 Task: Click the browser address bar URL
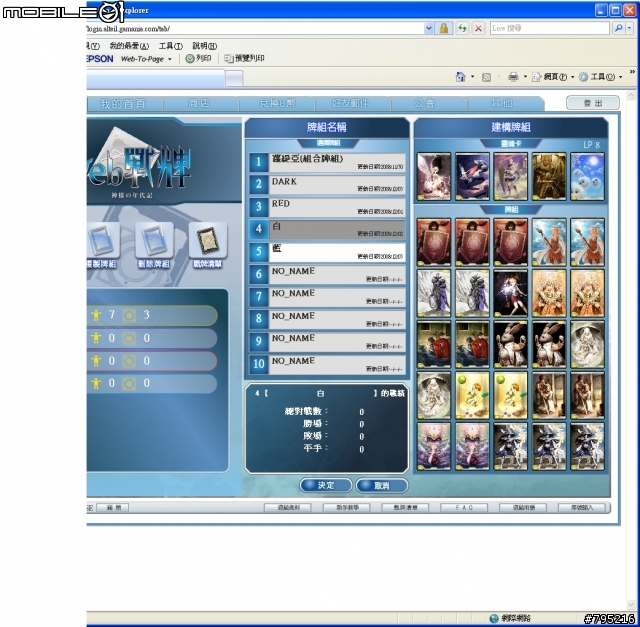[x=255, y=28]
